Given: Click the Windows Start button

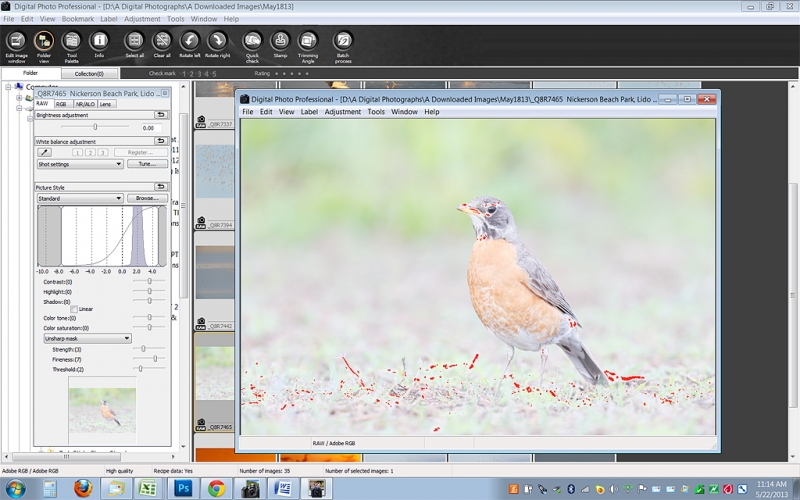Looking at the screenshot, I should pos(16,488).
